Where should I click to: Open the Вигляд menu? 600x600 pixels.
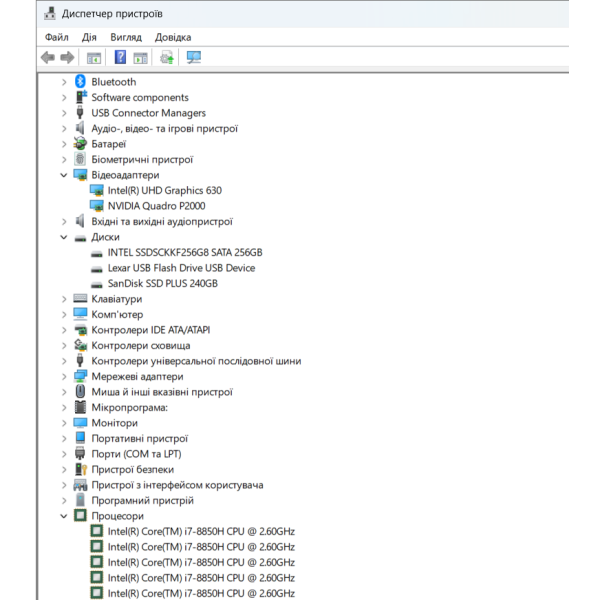click(126, 37)
